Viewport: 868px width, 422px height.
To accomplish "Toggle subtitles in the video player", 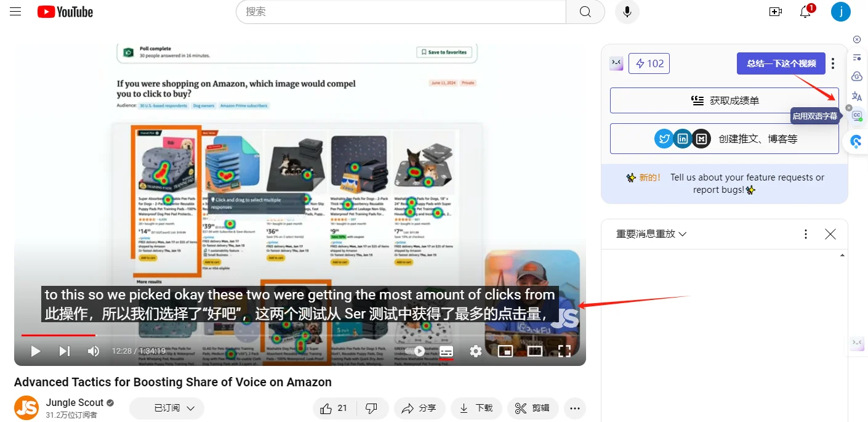I will pyautogui.click(x=446, y=351).
